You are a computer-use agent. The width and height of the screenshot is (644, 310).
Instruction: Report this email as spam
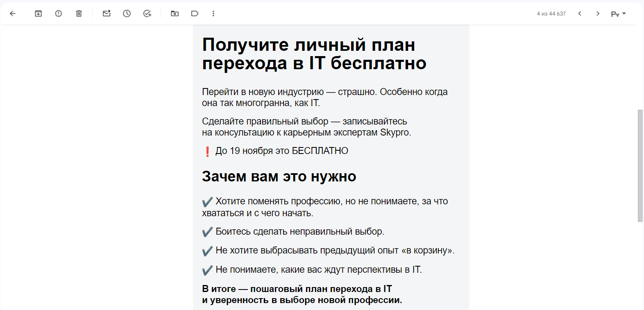tap(59, 14)
